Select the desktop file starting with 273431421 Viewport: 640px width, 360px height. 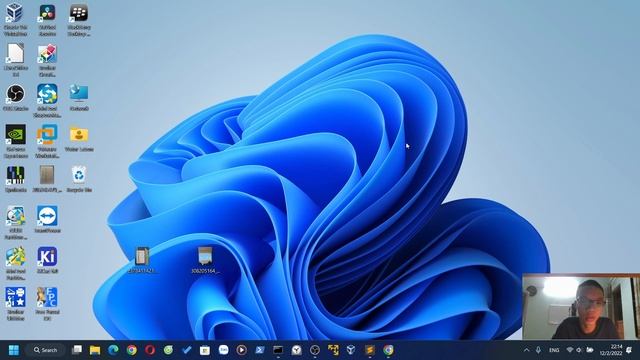pyautogui.click(x=142, y=260)
